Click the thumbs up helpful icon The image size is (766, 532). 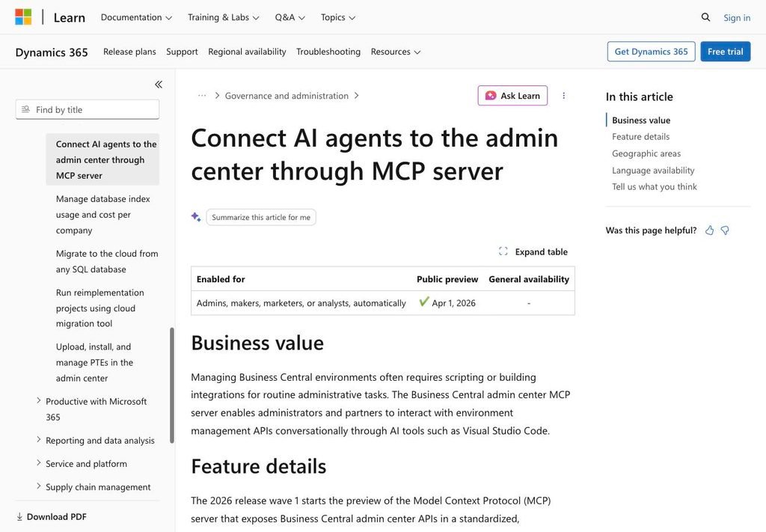[709, 230]
